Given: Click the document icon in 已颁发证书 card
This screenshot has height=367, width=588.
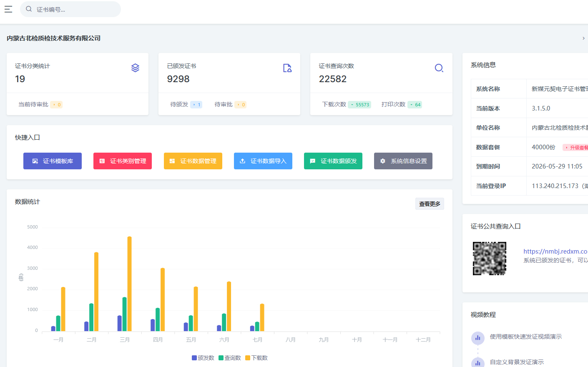Looking at the screenshot, I should [x=287, y=68].
